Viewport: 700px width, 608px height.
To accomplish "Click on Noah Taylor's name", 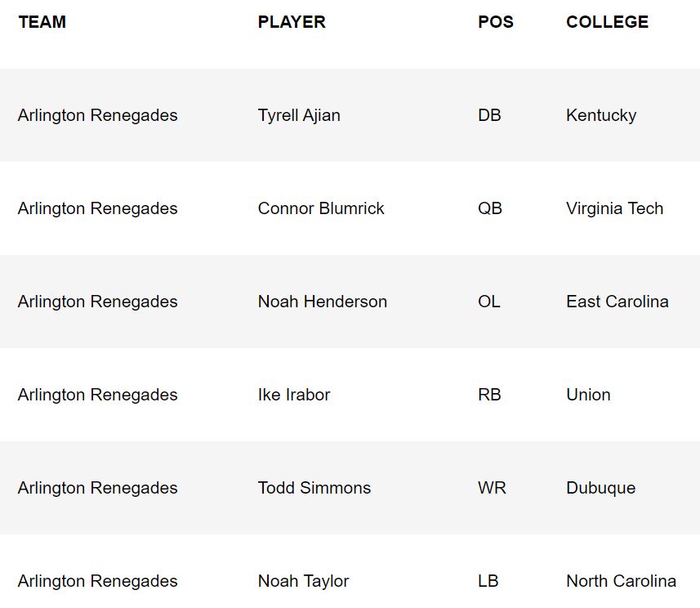I will click(303, 581).
